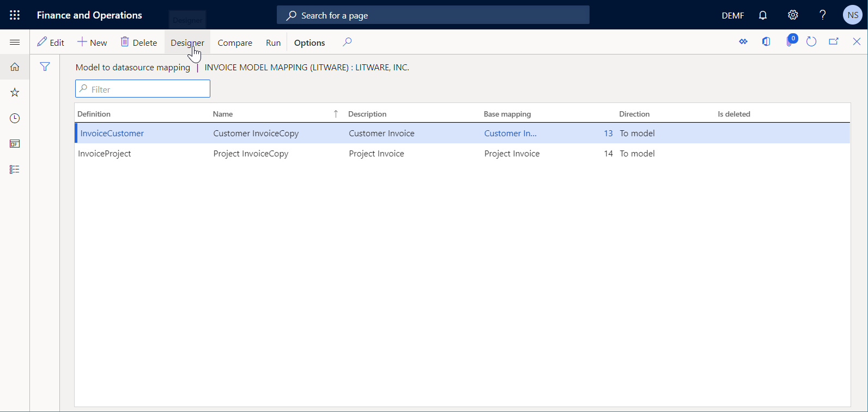Open the page in new window

click(x=834, y=41)
